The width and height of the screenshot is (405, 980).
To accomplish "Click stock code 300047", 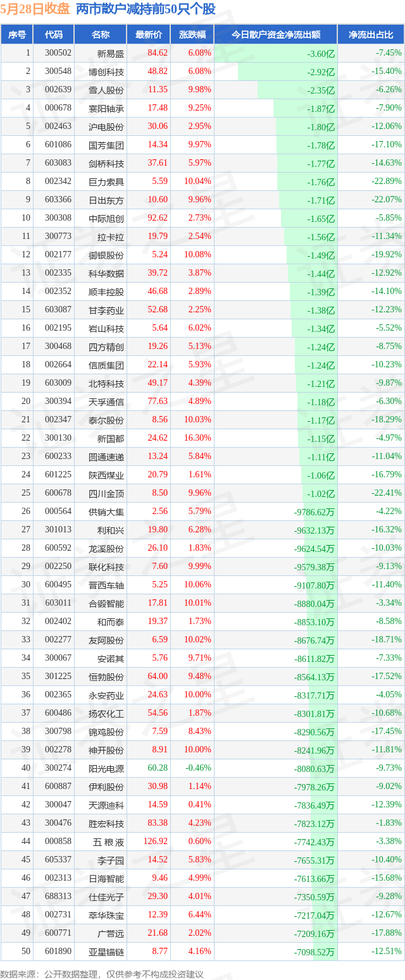I will coord(58,805).
